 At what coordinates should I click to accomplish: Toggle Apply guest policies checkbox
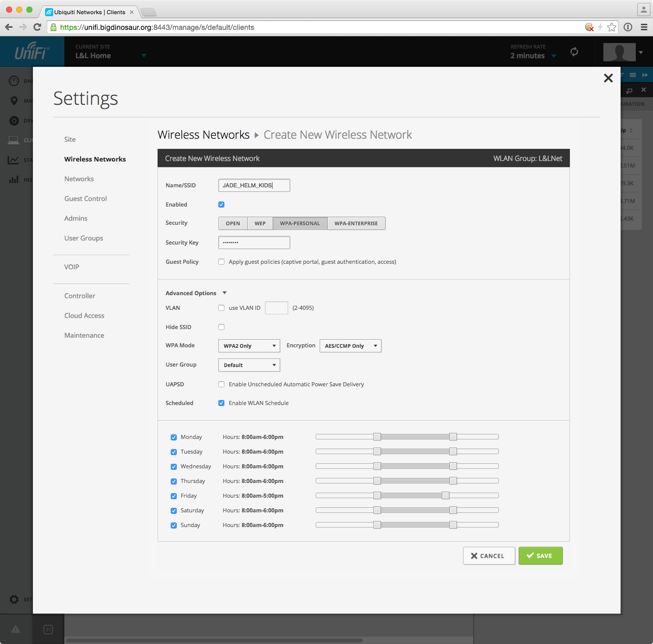tap(221, 262)
